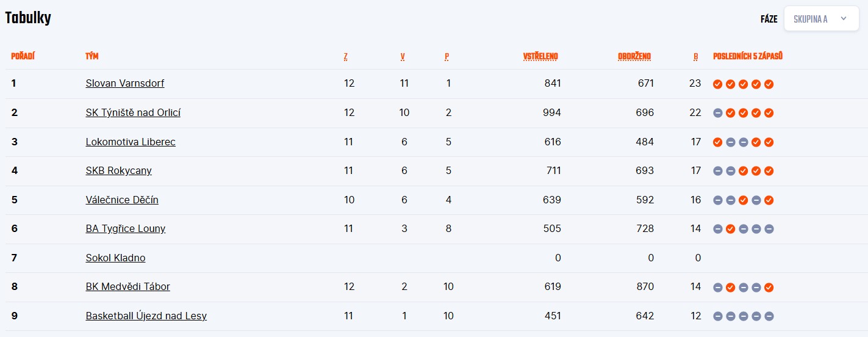The width and height of the screenshot is (868, 337).
Task: Click third result icon in SKB Rokycany row
Action: coord(744,171)
